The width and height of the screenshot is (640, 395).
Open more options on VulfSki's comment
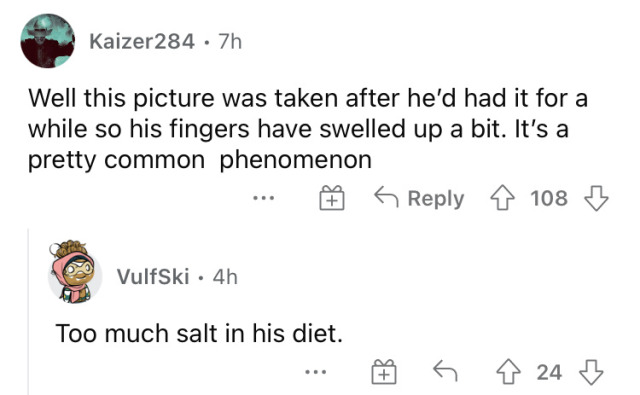pos(316,372)
